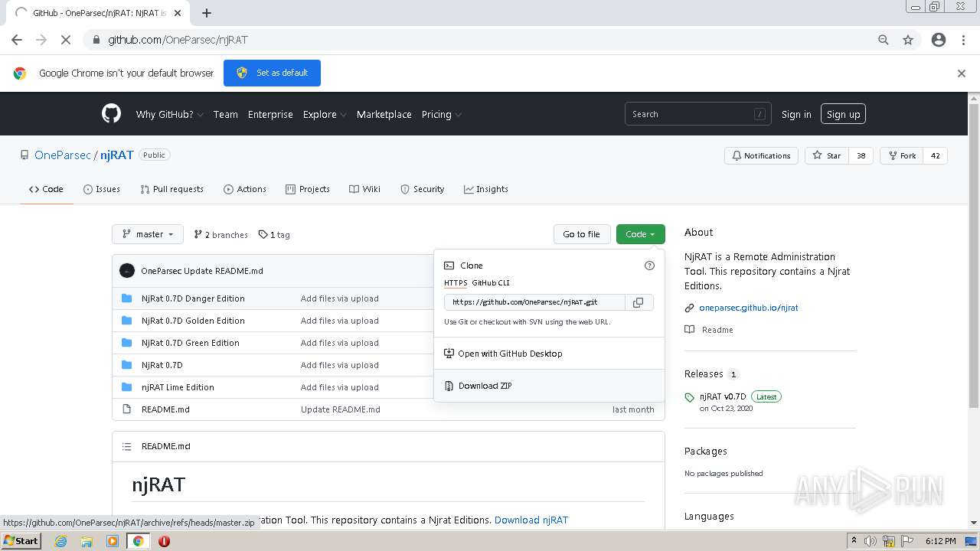
Task: Dismiss the default browser notification bar
Action: pyautogui.click(x=962, y=73)
